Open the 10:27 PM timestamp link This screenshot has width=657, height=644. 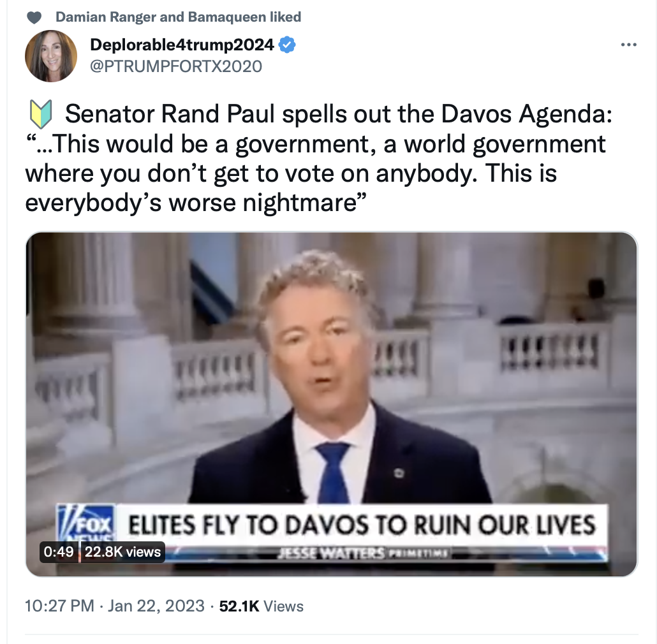pyautogui.click(x=59, y=606)
